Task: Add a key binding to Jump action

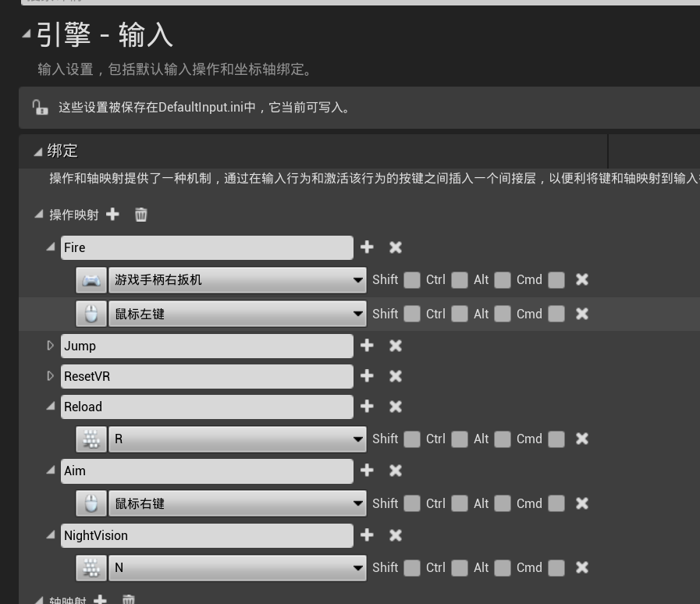Action: pos(367,346)
